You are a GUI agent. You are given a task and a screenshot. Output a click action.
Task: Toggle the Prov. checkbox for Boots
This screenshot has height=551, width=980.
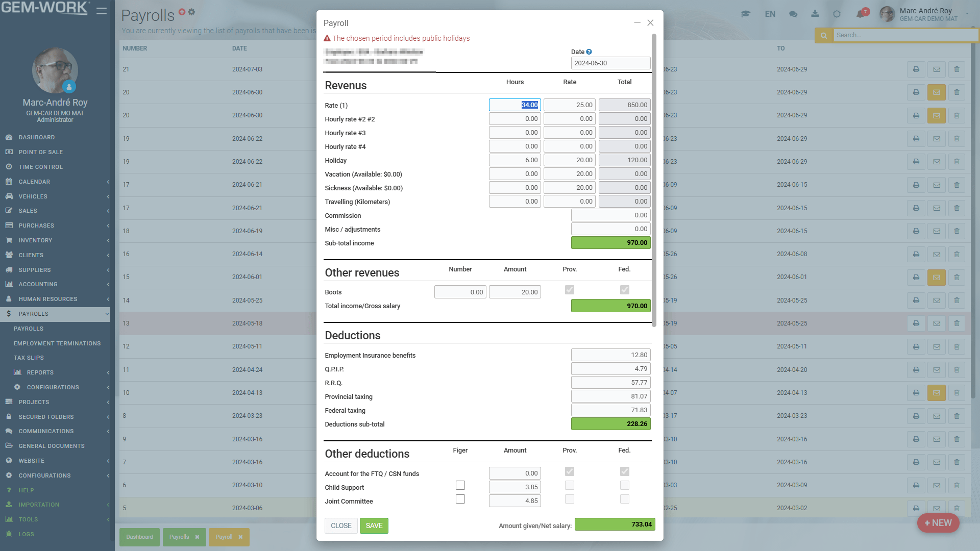[569, 289]
